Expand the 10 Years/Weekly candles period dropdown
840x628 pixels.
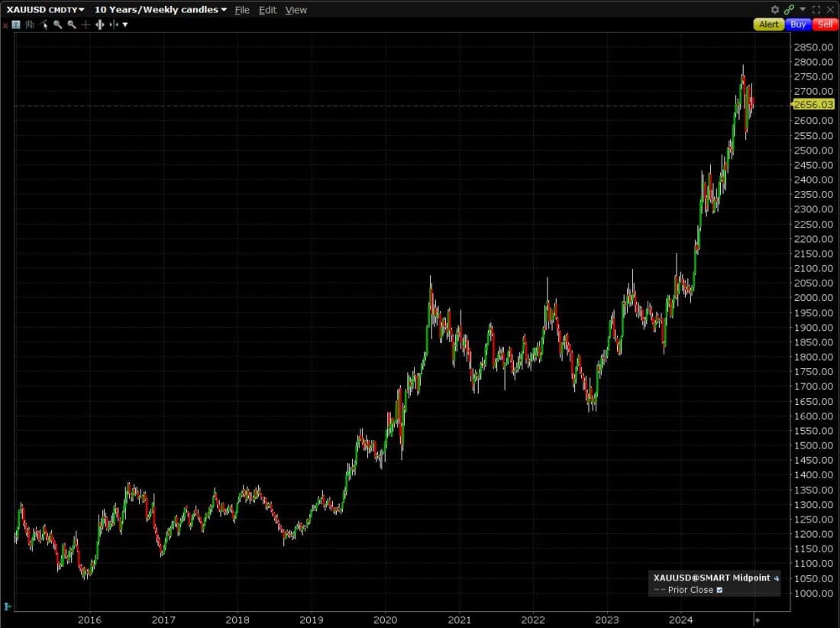[x=224, y=10]
